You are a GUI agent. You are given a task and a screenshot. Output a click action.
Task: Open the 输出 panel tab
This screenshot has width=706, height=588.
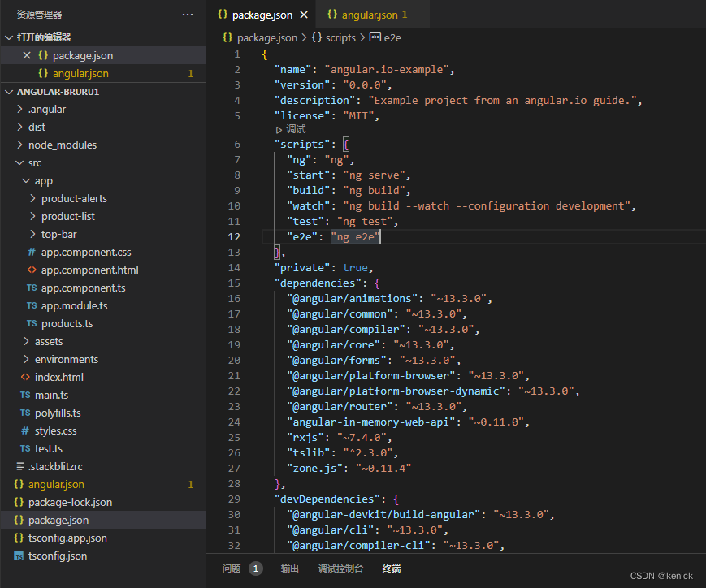coord(289,569)
